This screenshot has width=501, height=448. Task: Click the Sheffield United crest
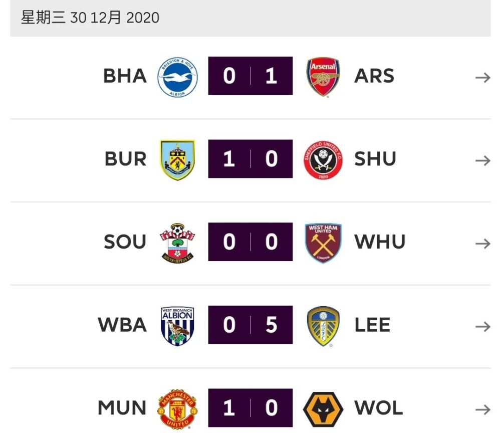click(323, 160)
